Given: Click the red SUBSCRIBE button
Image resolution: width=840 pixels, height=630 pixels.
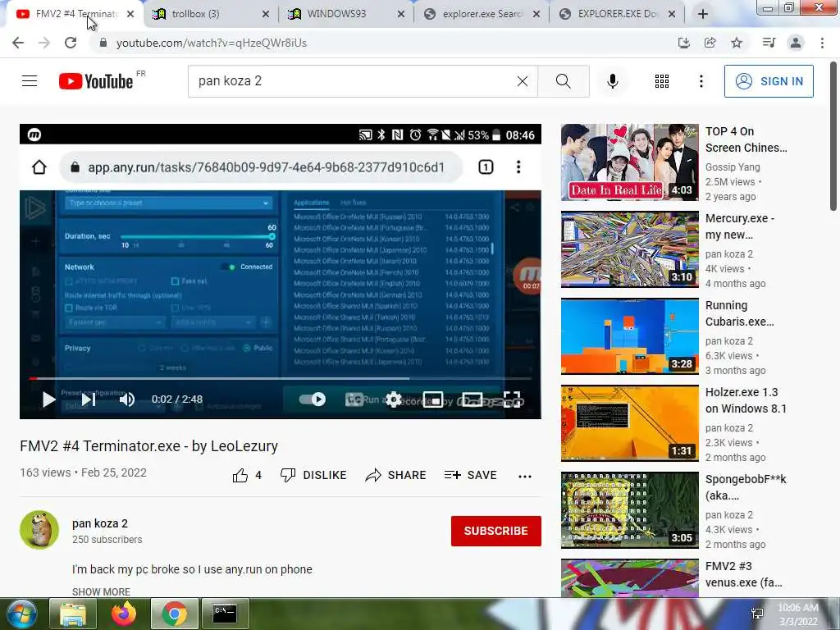Looking at the screenshot, I should click(496, 531).
